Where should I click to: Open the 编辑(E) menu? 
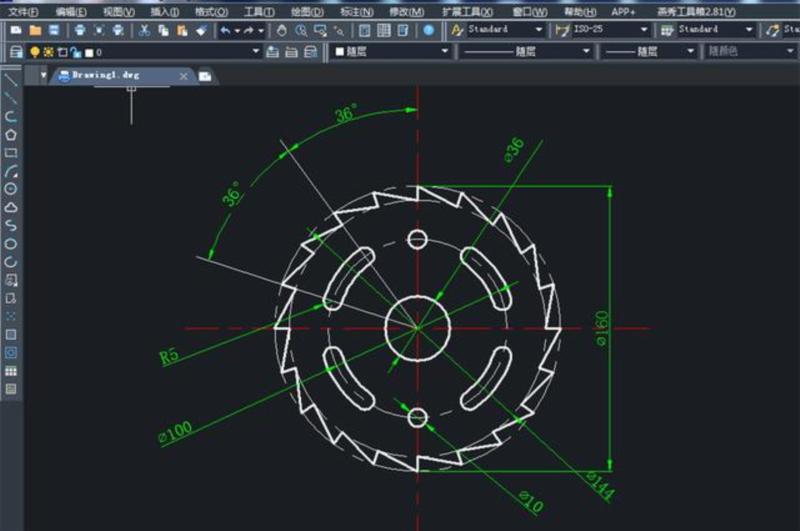pos(71,11)
